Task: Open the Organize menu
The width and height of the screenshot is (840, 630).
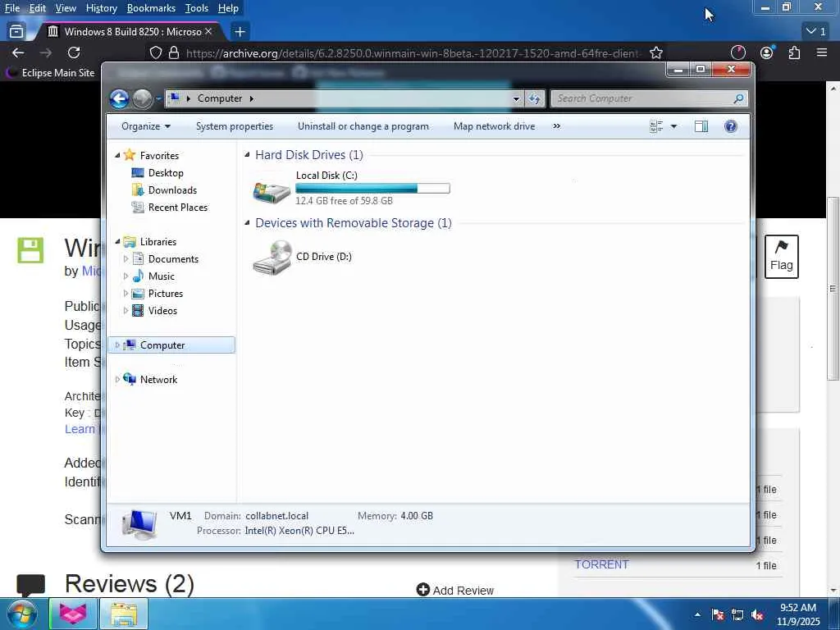Action: click(x=146, y=126)
